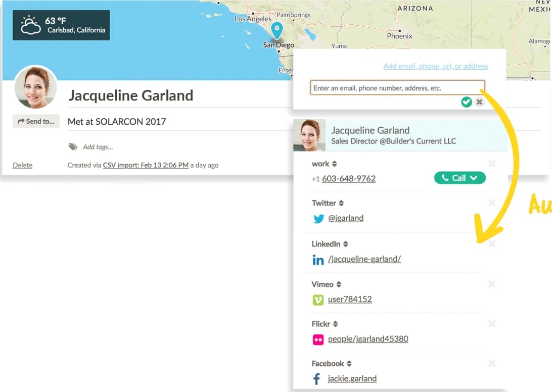Remove the LinkedIn entry

click(x=492, y=243)
